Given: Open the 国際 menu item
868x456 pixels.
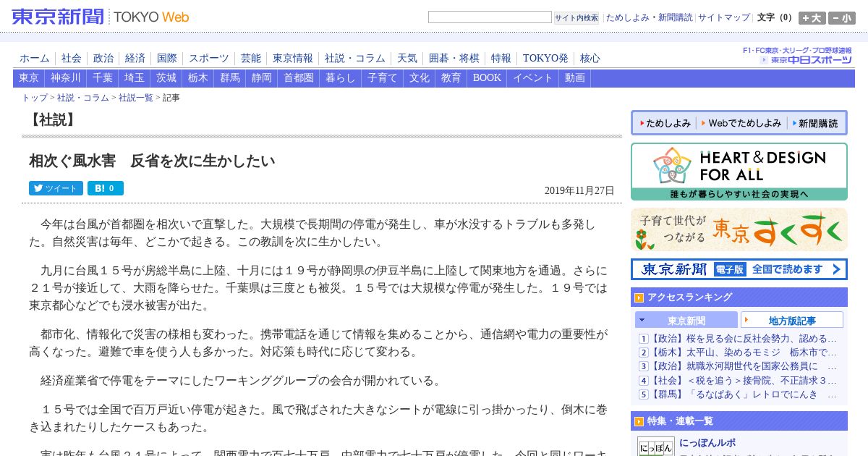Looking at the screenshot, I should coord(167,58).
